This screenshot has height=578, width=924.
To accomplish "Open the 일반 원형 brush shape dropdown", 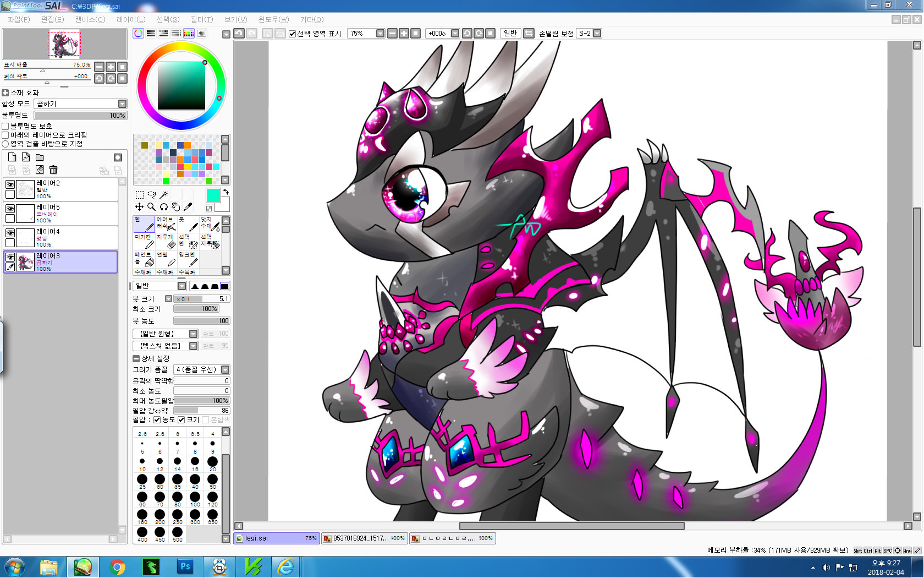I will pos(165,334).
